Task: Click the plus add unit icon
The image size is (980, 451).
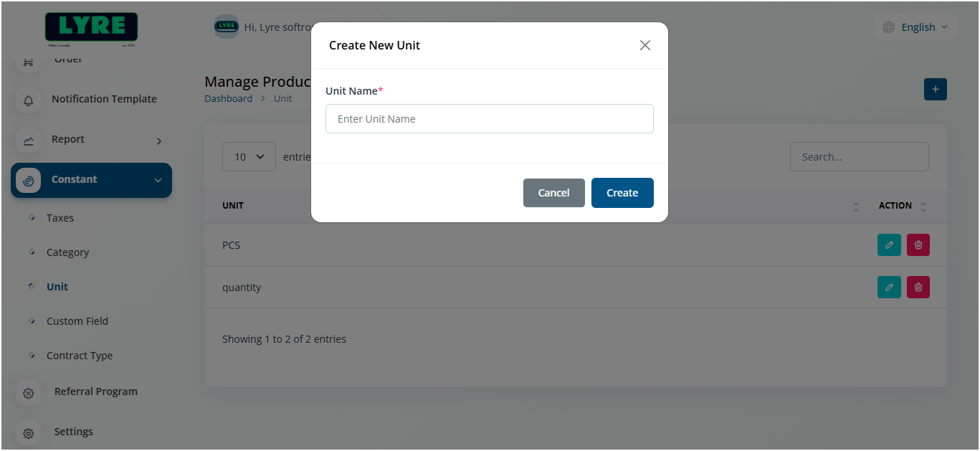Action: coord(935,90)
